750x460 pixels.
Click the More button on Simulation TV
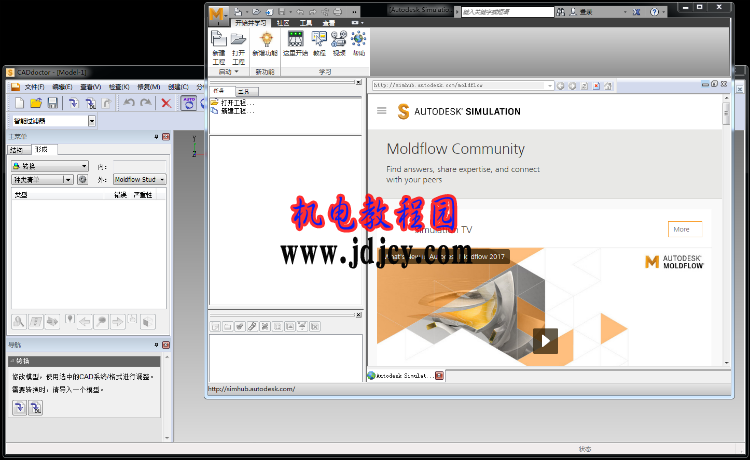coord(684,230)
